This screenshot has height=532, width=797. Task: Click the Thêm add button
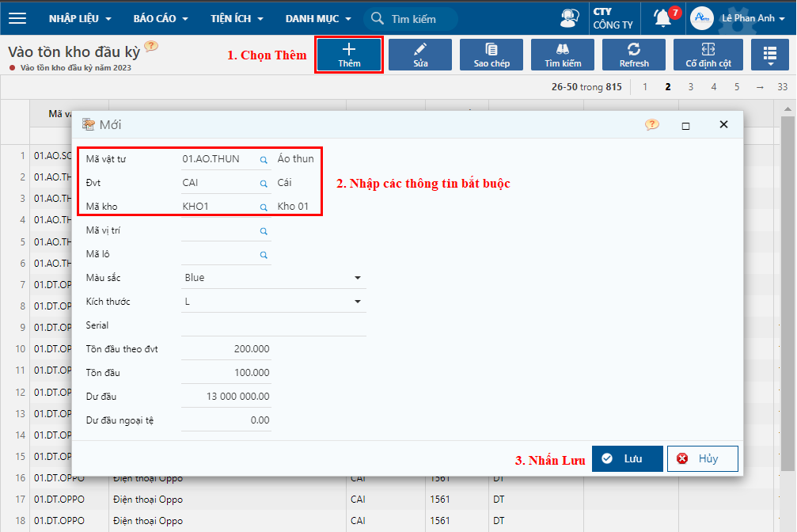pos(349,55)
